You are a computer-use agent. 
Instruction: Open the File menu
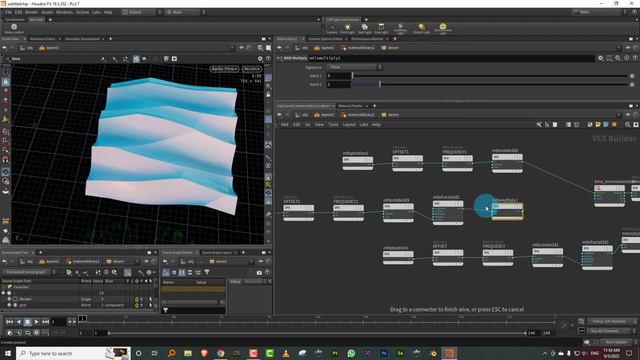coord(8,12)
